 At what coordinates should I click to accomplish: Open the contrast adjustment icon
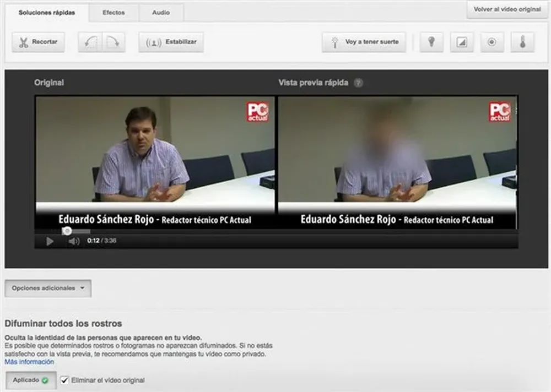462,42
